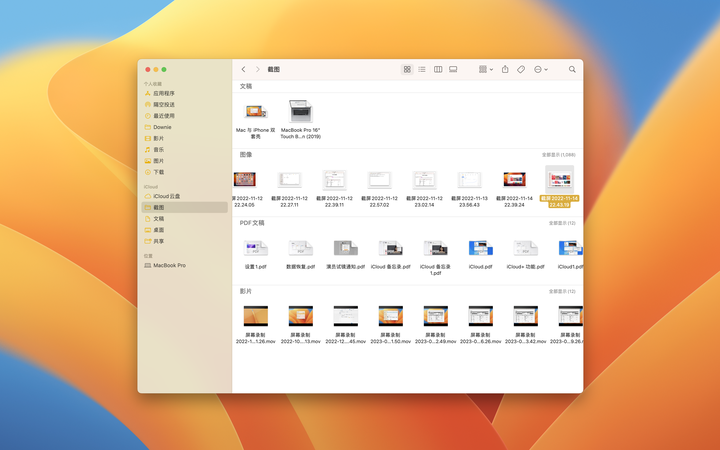Select screenshot 截屏 2022-11-13 23.56.43
Image resolution: width=720 pixels, height=450 pixels.
(x=469, y=187)
